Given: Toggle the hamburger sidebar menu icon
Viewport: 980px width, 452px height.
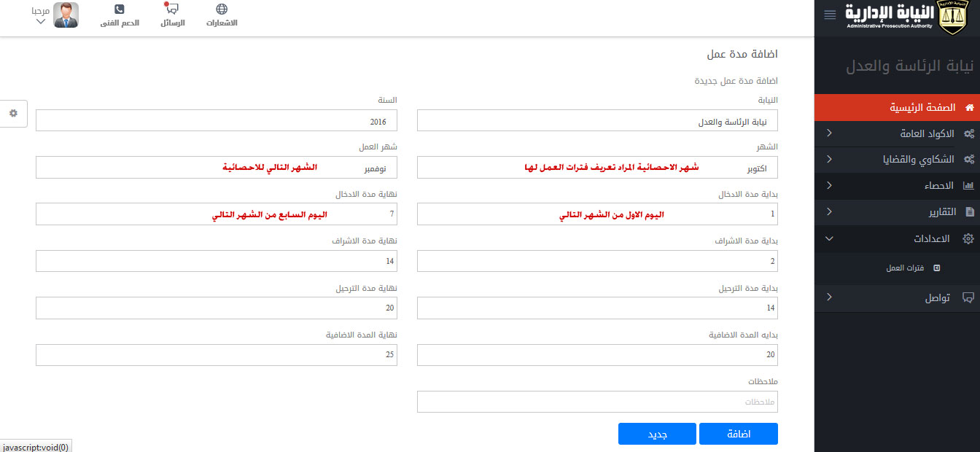Looking at the screenshot, I should tap(830, 15).
